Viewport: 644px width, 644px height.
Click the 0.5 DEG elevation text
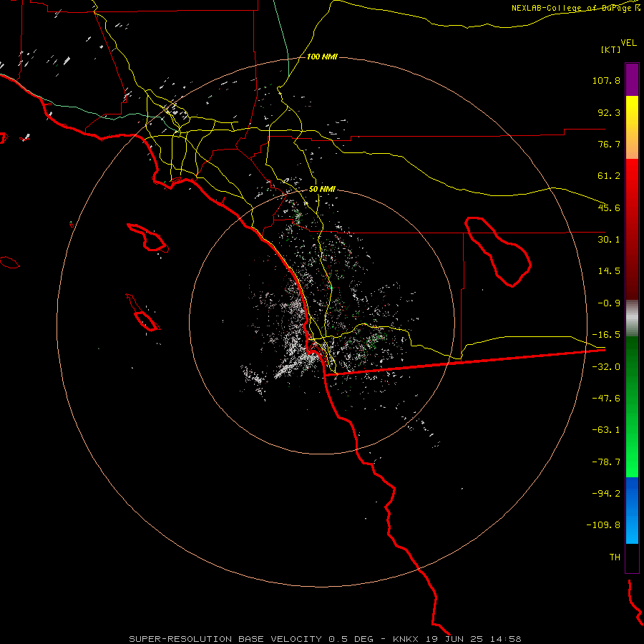point(351,639)
